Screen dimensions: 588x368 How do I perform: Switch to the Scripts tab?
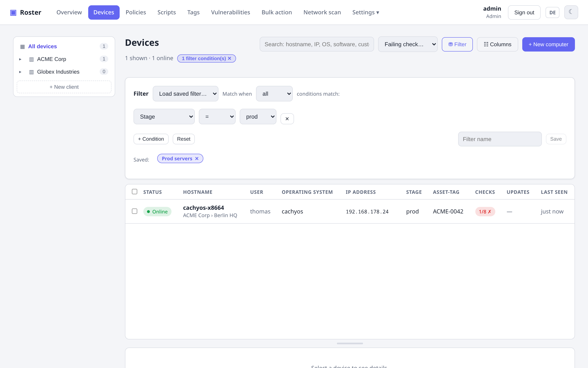coord(166,12)
